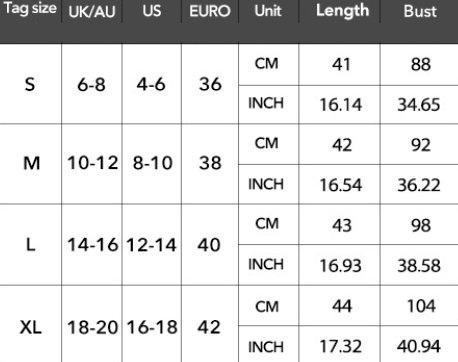Select the 43 cm length cell
The image size is (458, 362).
pyautogui.click(x=340, y=224)
